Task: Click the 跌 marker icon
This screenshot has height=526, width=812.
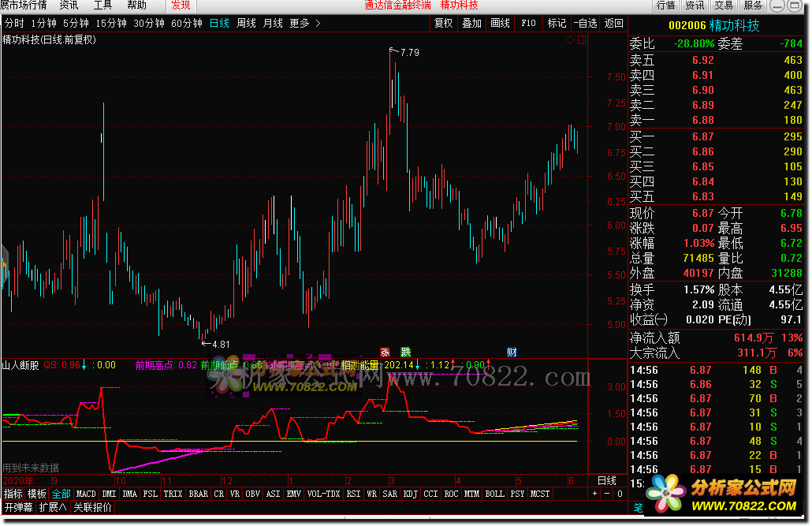Action: click(405, 353)
